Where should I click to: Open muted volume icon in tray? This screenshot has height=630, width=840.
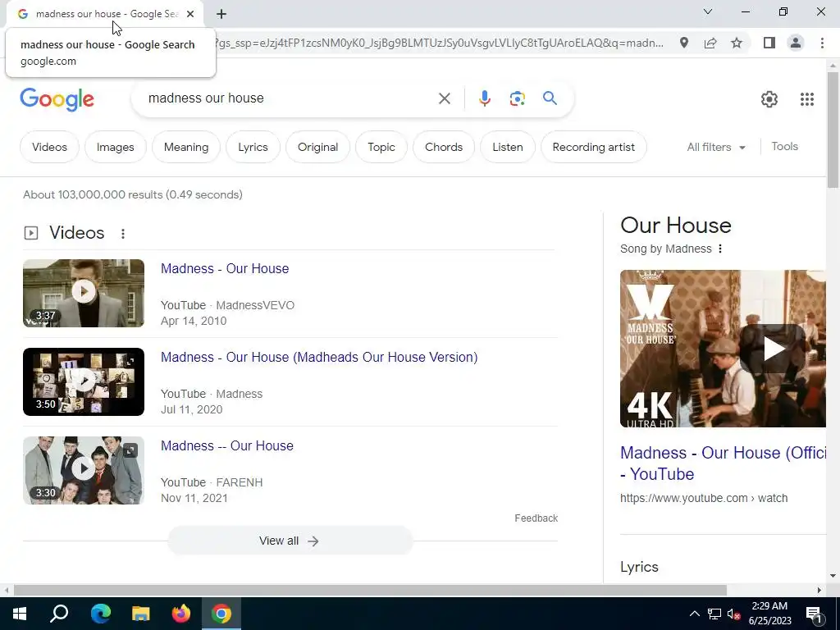pos(734,614)
